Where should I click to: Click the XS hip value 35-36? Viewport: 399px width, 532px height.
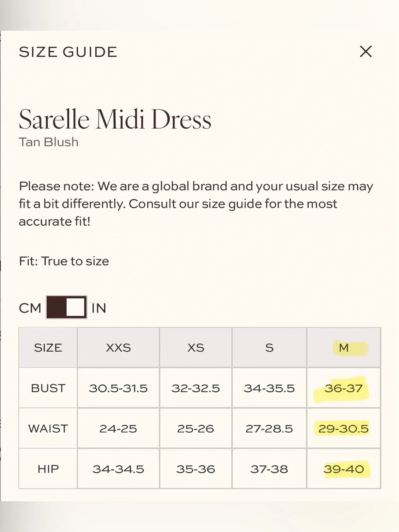click(196, 469)
